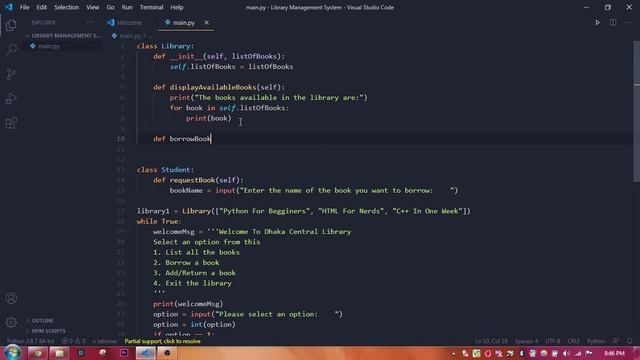This screenshot has height=360, width=640.
Task: Open the Windows Start orb
Action: pyautogui.click(x=12, y=352)
